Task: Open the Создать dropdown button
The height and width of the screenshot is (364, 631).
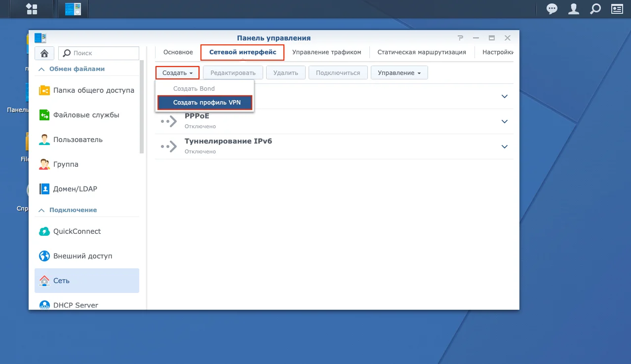Action: tap(177, 73)
